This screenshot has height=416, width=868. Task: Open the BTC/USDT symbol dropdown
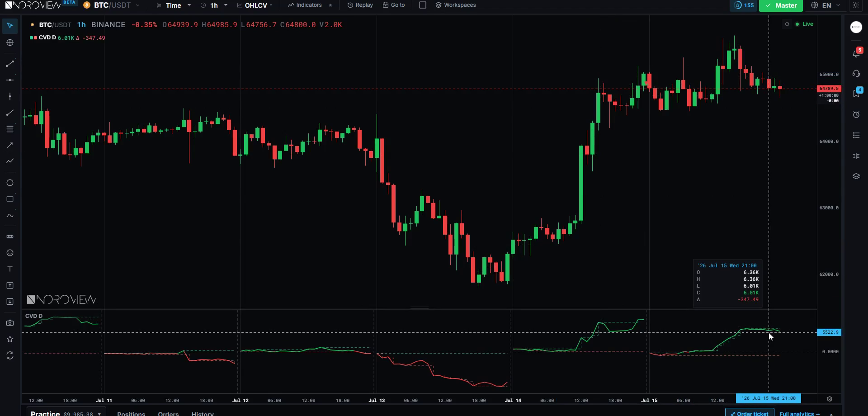pos(111,5)
